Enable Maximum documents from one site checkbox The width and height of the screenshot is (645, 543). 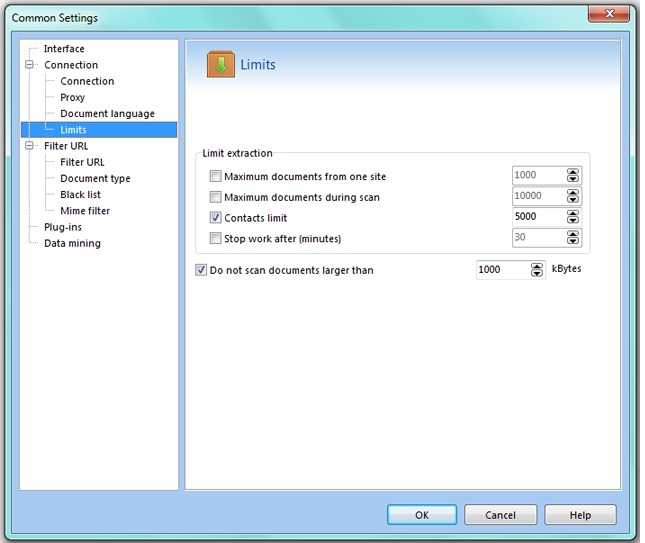pos(216,176)
